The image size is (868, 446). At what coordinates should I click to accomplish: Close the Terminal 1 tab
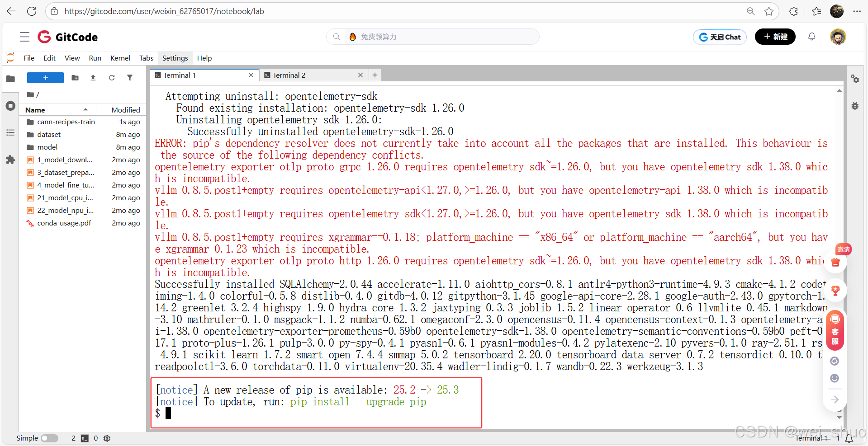[x=251, y=75]
